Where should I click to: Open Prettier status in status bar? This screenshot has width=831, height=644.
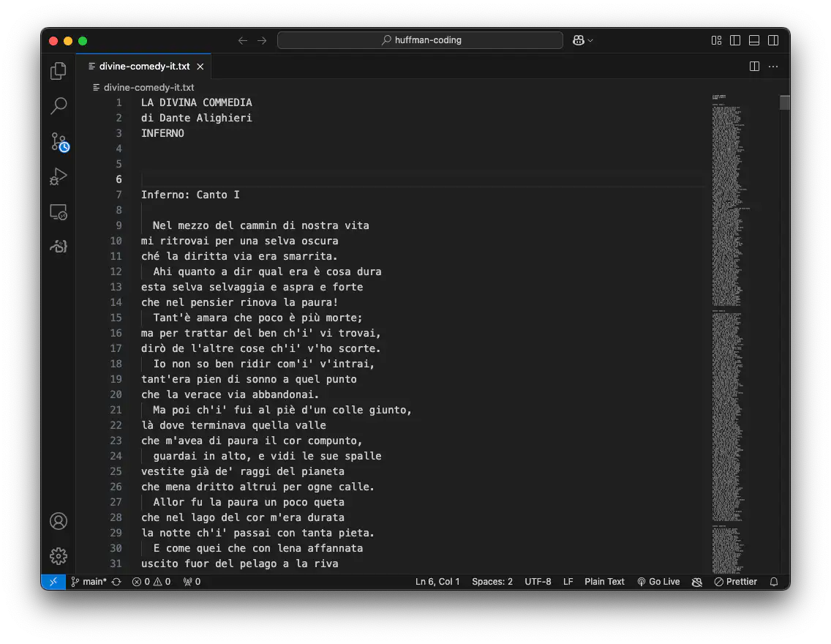coord(736,582)
